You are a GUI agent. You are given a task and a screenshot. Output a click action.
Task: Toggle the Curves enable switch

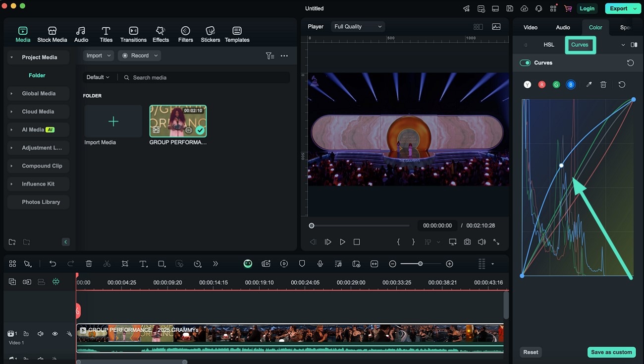pyautogui.click(x=525, y=63)
